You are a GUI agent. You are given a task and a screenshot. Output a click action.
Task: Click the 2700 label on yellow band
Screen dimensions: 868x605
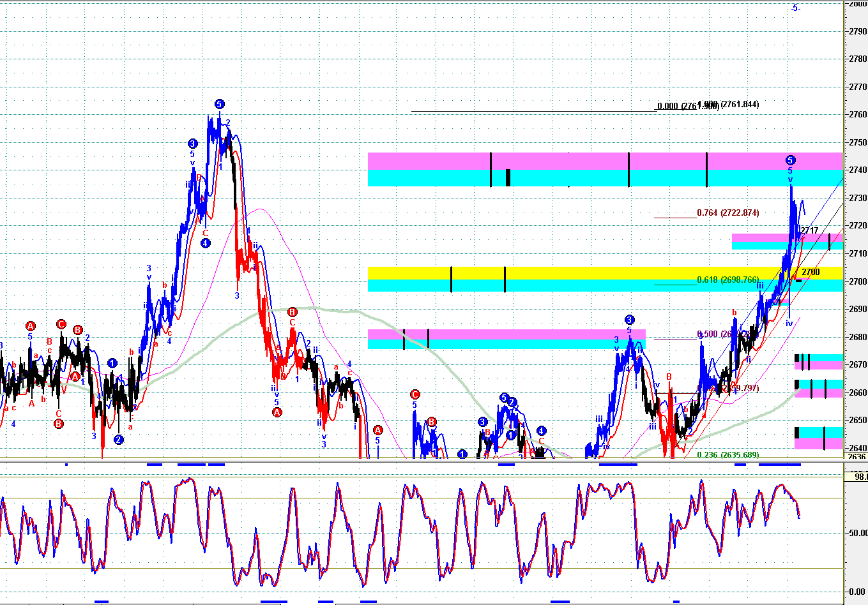coord(811,272)
